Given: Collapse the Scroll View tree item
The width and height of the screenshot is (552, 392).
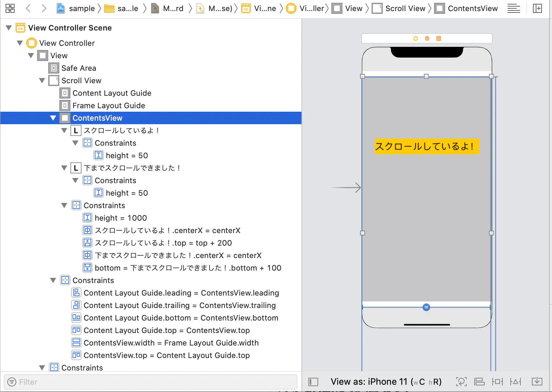Looking at the screenshot, I should tap(42, 80).
